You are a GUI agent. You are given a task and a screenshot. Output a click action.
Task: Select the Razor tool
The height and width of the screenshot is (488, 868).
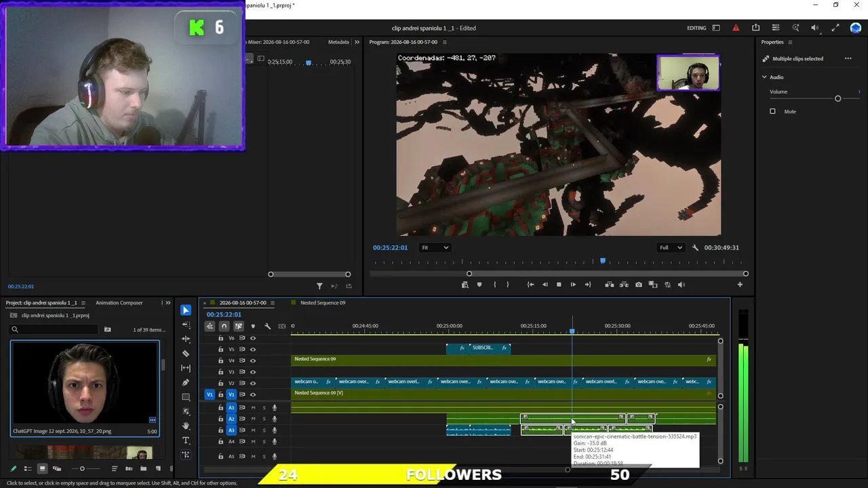pyautogui.click(x=186, y=353)
